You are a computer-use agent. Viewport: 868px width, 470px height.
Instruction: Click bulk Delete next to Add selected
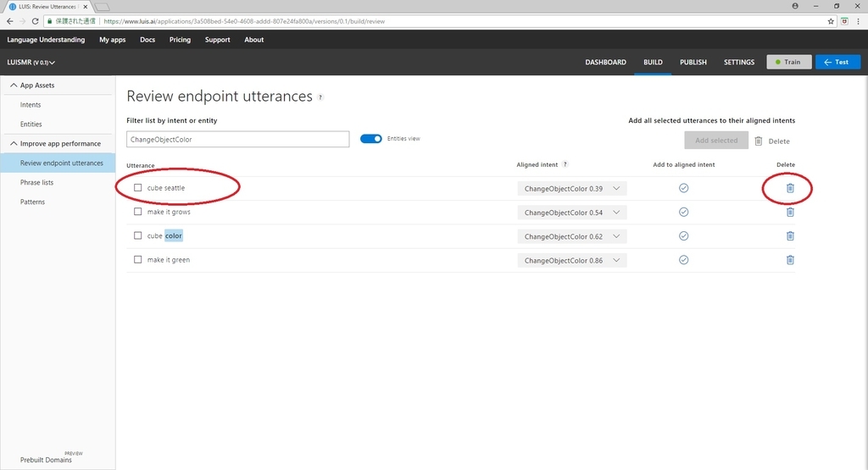click(x=772, y=141)
